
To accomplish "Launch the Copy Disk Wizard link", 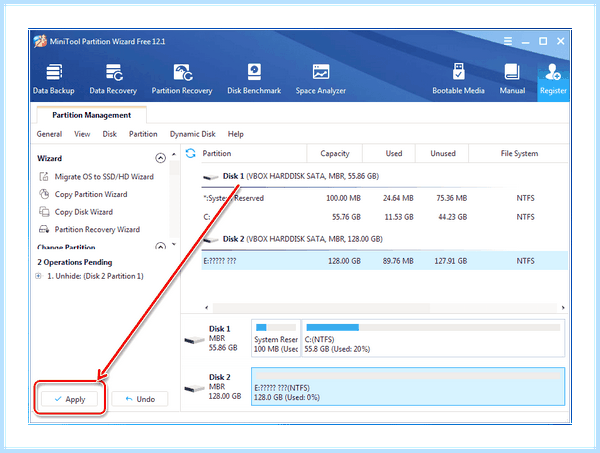I will tap(84, 212).
